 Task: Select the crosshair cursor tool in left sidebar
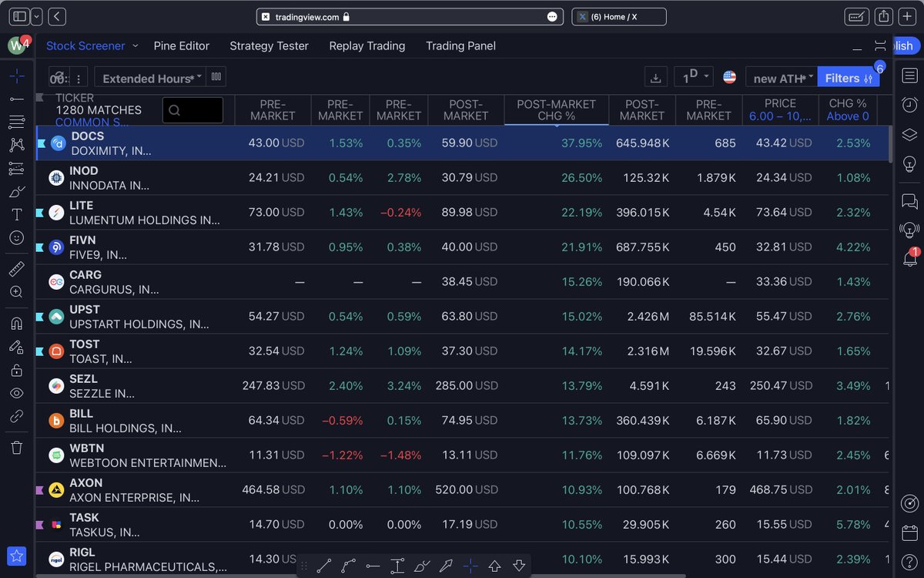(x=17, y=76)
